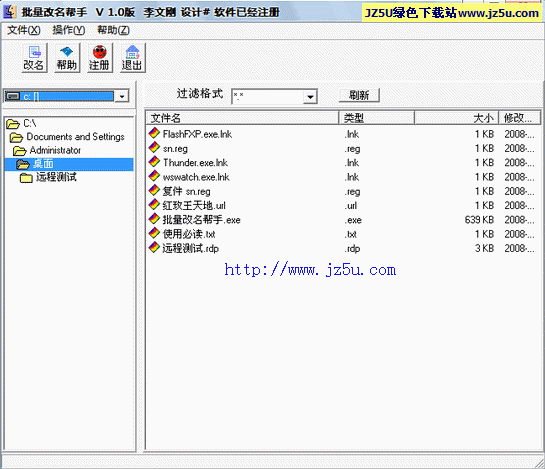The width and height of the screenshot is (545, 469).
Task: Click the 批量改名帮手.exe file icon
Action: point(154,219)
